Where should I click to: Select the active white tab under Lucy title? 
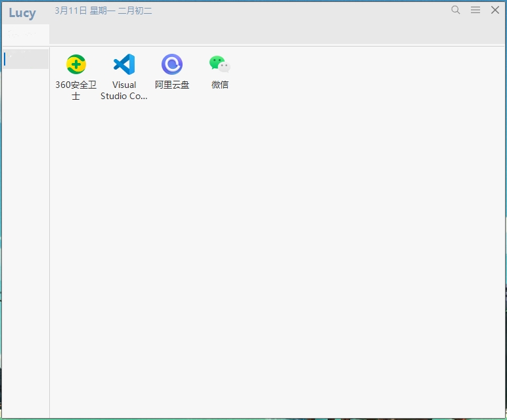click(x=26, y=34)
